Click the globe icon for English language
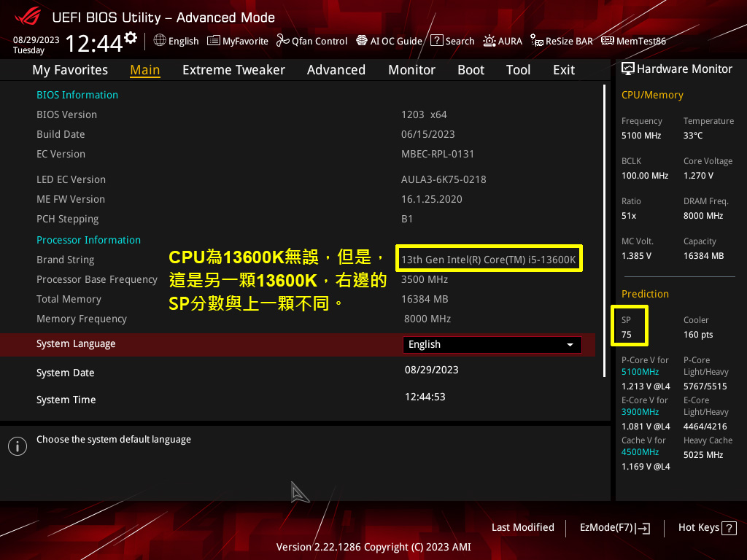 160,41
